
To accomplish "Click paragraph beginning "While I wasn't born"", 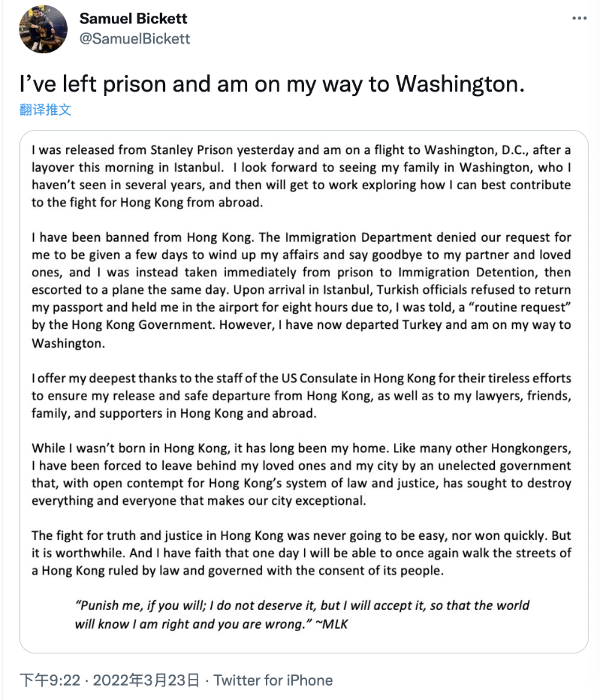I will click(301, 474).
